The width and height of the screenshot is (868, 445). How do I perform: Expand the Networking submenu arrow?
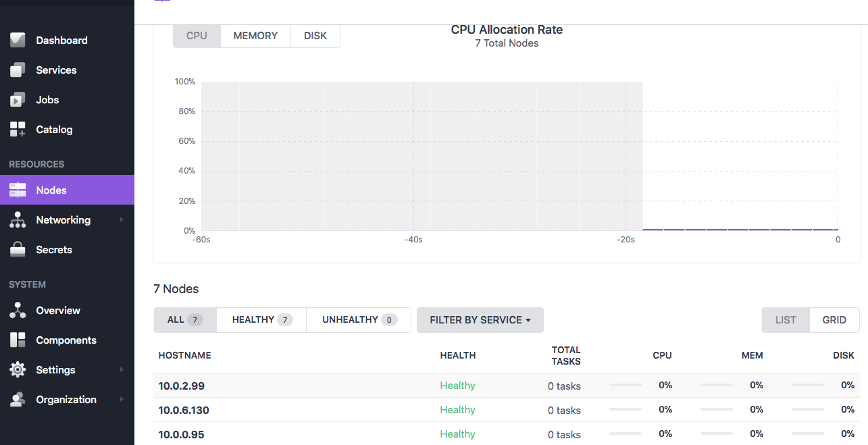(x=122, y=220)
